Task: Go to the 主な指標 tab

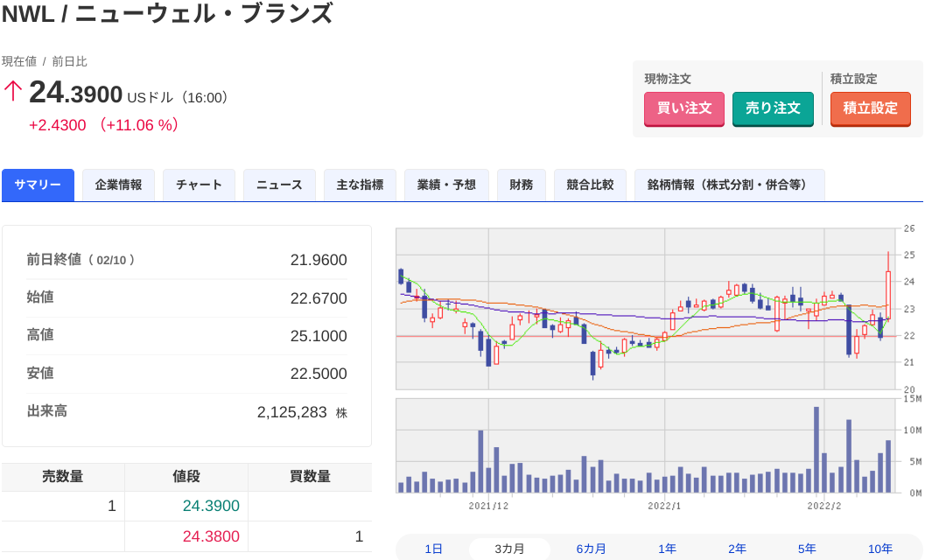Action: (x=360, y=185)
